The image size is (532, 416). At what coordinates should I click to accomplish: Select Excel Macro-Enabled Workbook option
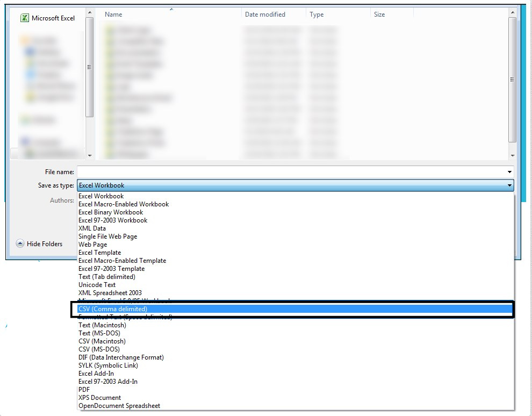[296, 204]
